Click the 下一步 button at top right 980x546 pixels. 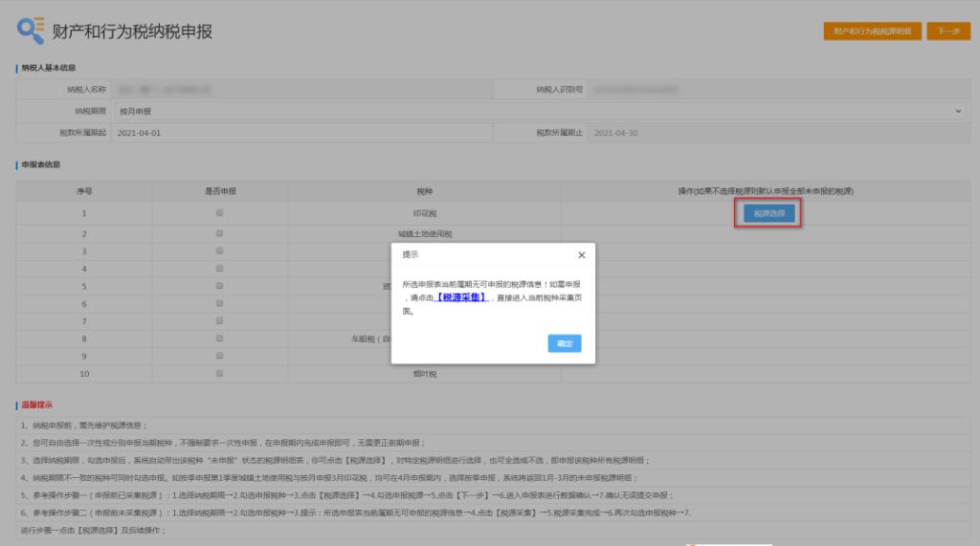947,31
